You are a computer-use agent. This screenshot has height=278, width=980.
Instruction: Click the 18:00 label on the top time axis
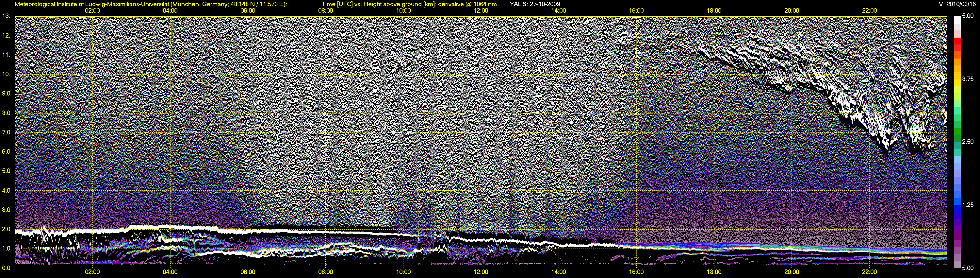[x=714, y=11]
